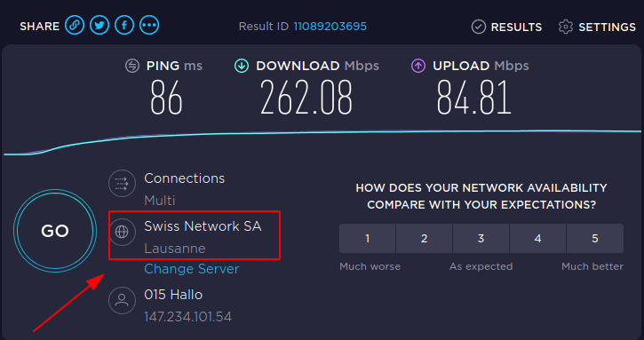Viewport: 644px width, 340px height.
Task: Open Result ID 11089203695 link
Action: (x=330, y=27)
